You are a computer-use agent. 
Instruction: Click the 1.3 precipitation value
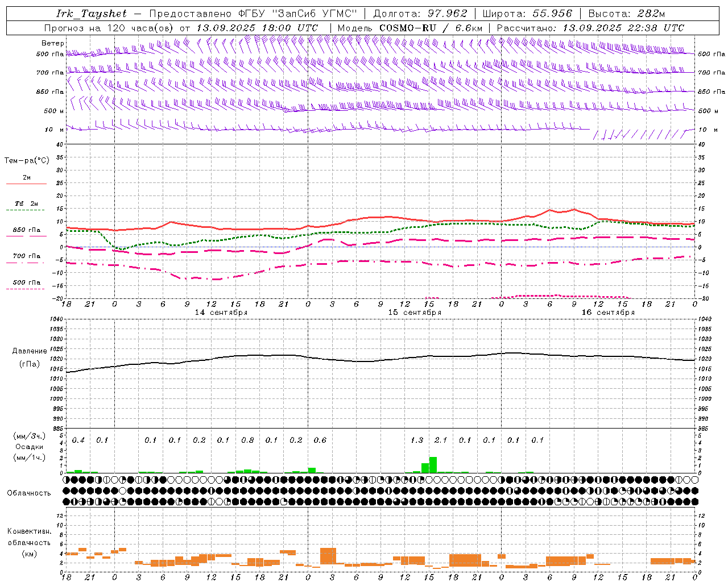point(417,440)
